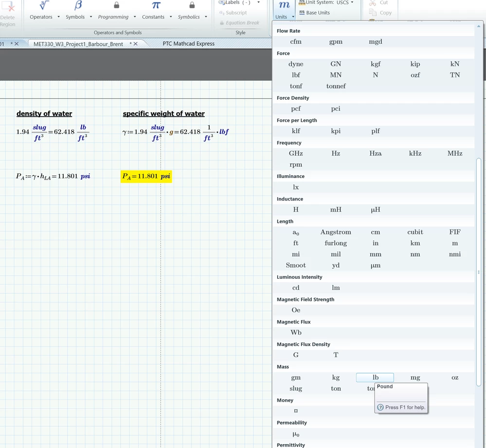Click the Subscript button

pos(233,13)
